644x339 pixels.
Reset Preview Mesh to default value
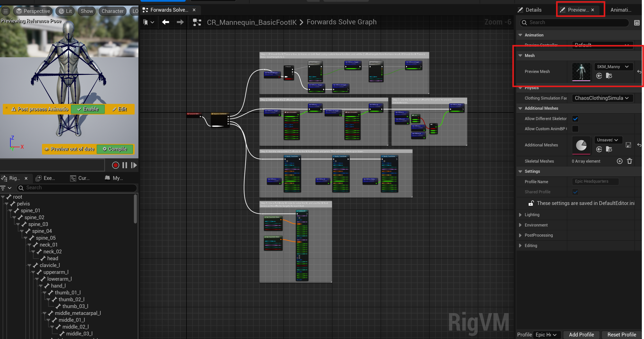point(639,72)
